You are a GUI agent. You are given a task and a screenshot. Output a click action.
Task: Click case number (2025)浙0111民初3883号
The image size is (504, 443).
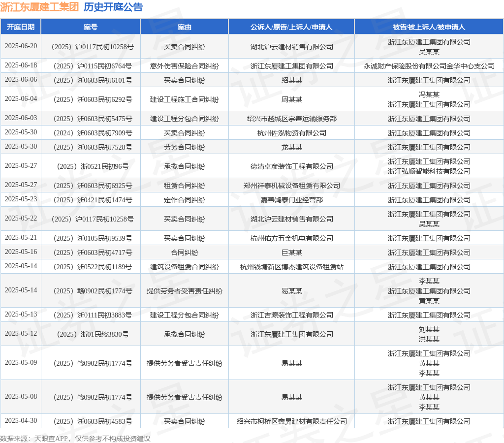[93, 315]
